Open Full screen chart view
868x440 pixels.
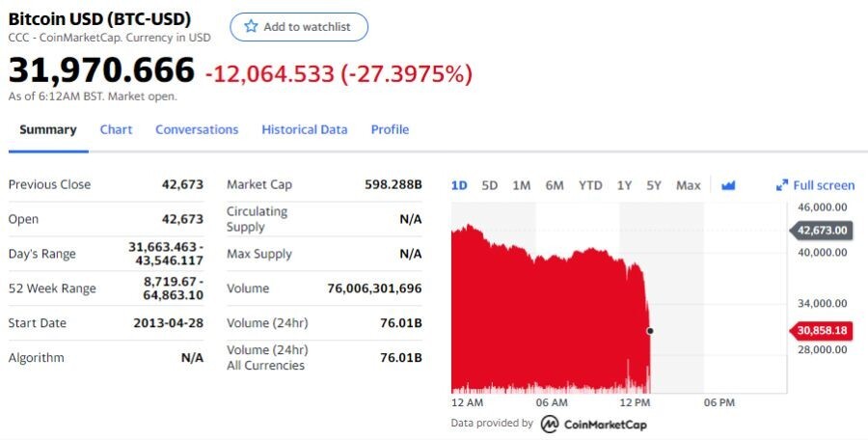coord(815,185)
